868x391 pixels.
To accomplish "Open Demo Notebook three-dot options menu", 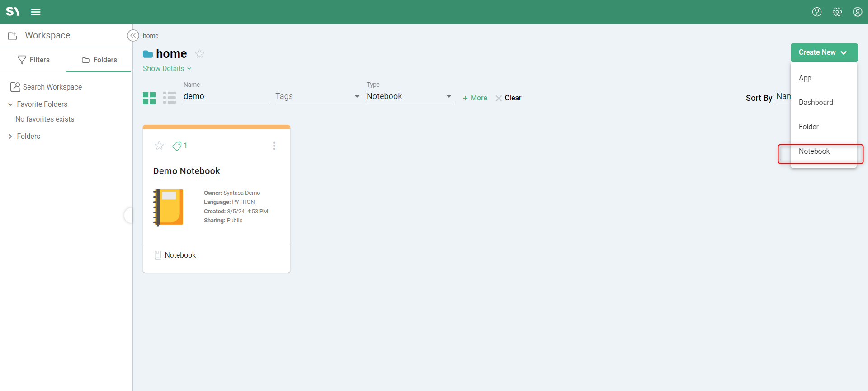I will click(x=274, y=146).
